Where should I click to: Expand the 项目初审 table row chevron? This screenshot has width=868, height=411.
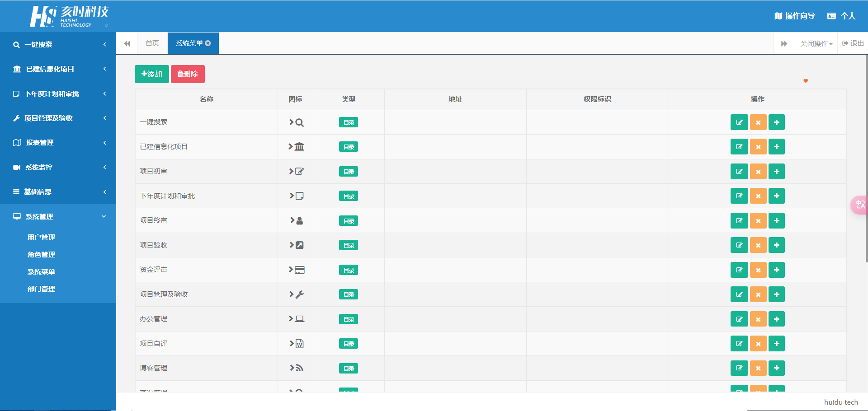[x=292, y=171]
